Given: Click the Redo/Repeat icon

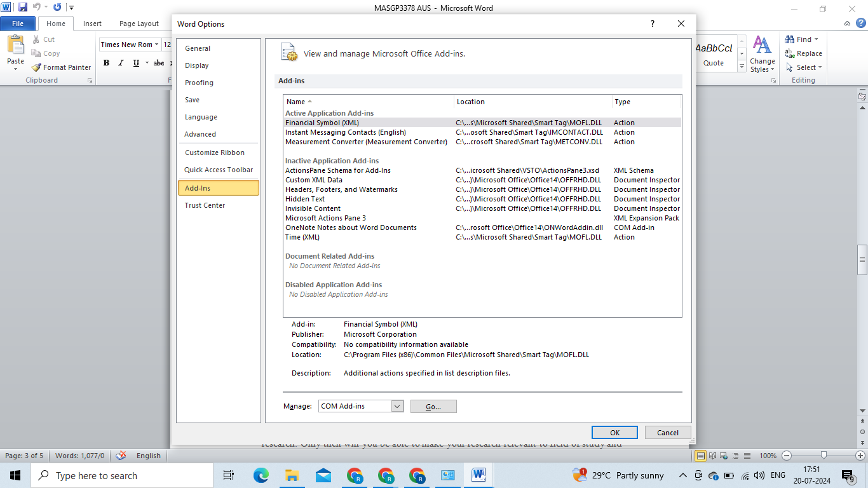Looking at the screenshot, I should coord(57,8).
